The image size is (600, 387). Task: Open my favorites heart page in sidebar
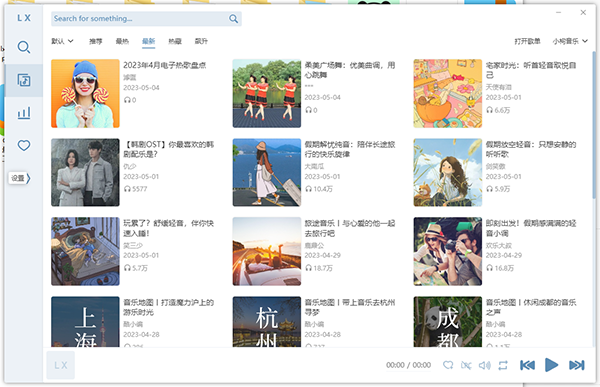click(24, 145)
